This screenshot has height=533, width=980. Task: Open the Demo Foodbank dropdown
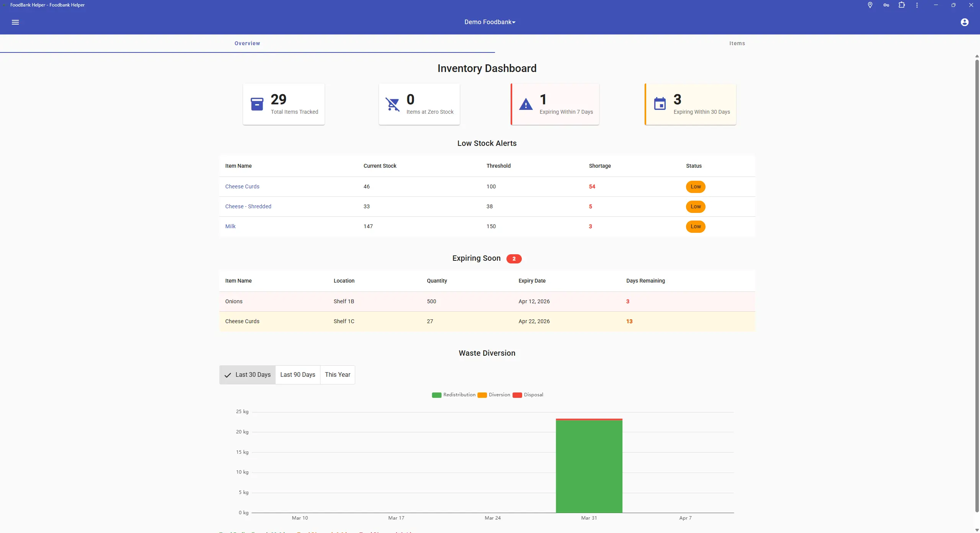[x=489, y=22]
